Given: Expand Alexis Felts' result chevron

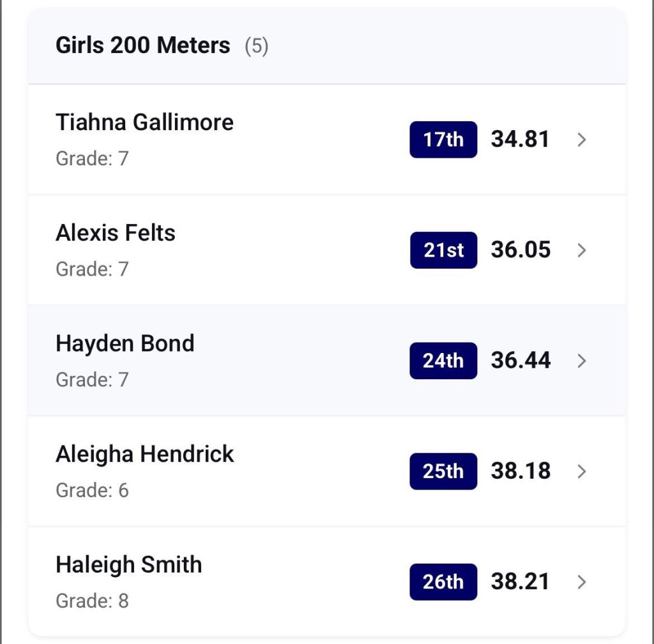Looking at the screenshot, I should pyautogui.click(x=581, y=250).
